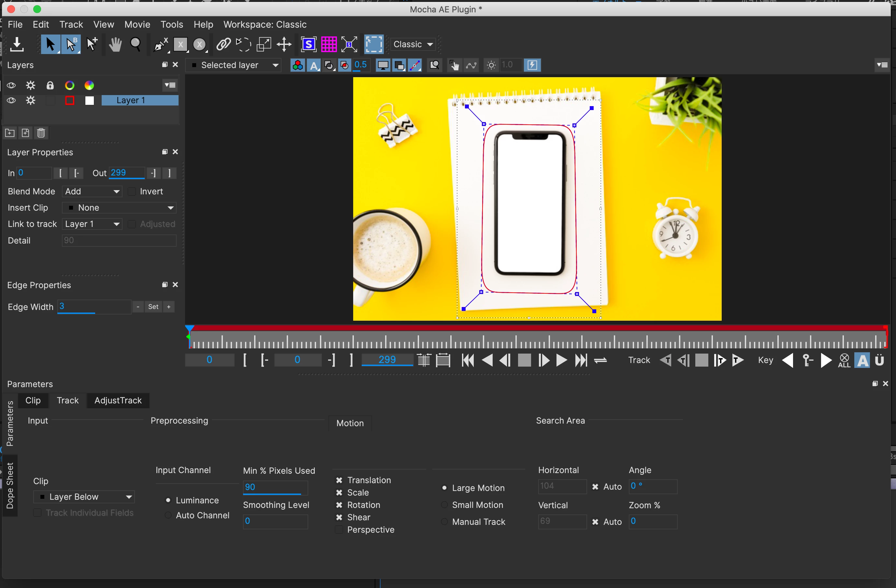
Task: Expand the Insert Clip dropdown
Action: click(x=119, y=208)
